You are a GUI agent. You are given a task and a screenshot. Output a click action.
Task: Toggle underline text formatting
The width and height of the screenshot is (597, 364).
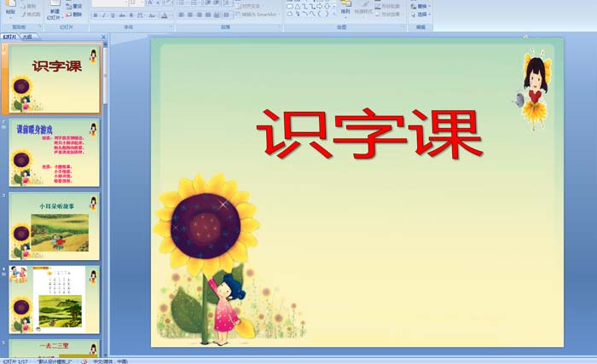pos(113,15)
